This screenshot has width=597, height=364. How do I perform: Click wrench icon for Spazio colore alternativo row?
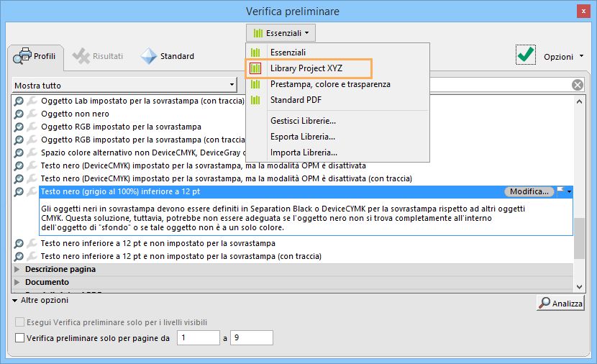(32, 153)
